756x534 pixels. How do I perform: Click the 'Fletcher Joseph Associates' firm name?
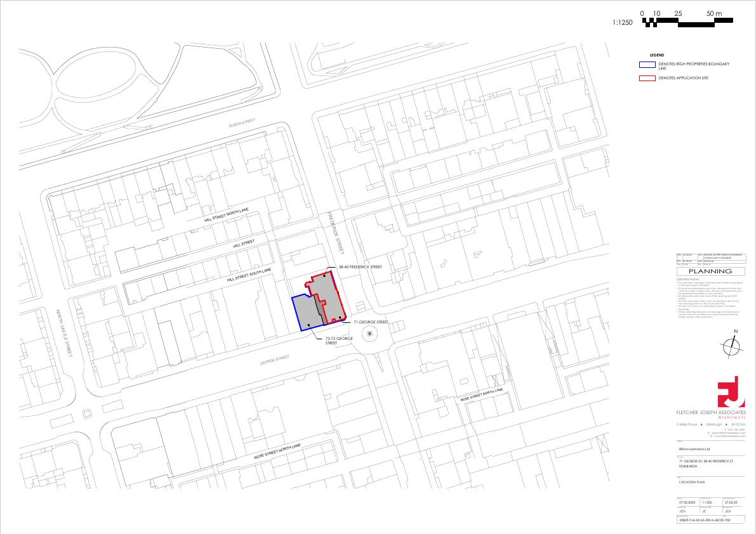pos(710,413)
